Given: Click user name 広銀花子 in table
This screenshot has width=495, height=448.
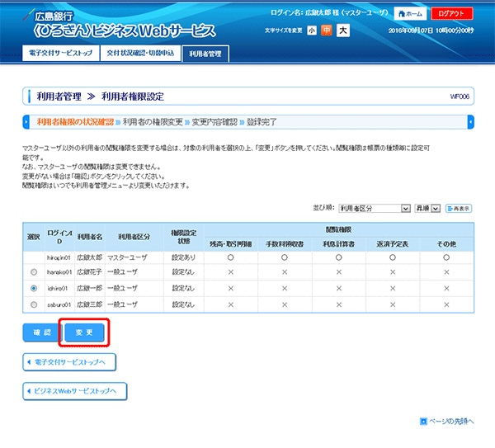Looking at the screenshot, I should click(90, 272).
